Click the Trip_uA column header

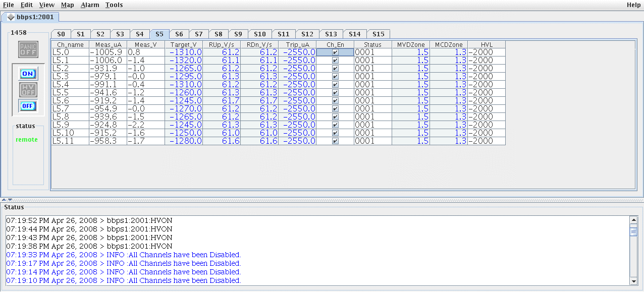297,45
